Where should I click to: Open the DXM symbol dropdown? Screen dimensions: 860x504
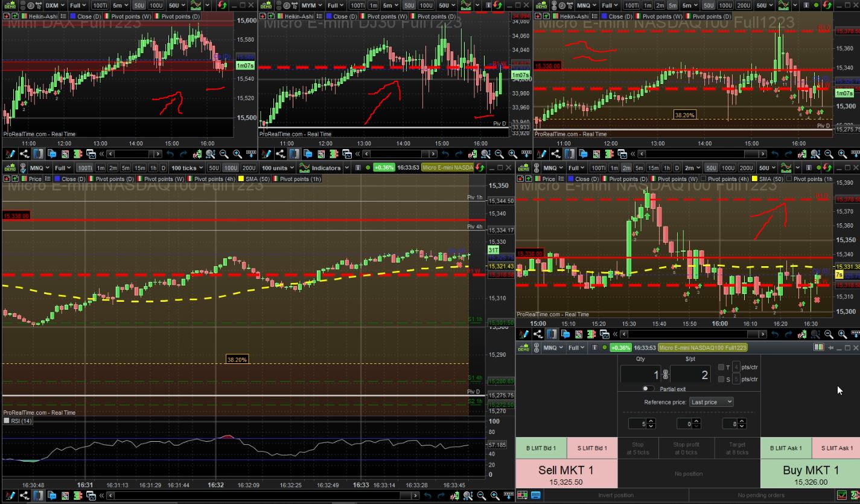(x=55, y=5)
